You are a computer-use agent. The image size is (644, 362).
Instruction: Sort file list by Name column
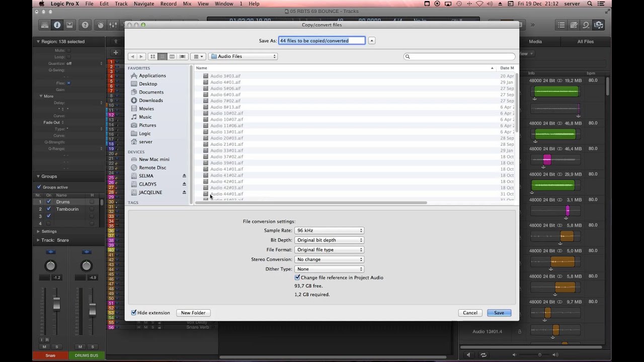click(x=344, y=68)
